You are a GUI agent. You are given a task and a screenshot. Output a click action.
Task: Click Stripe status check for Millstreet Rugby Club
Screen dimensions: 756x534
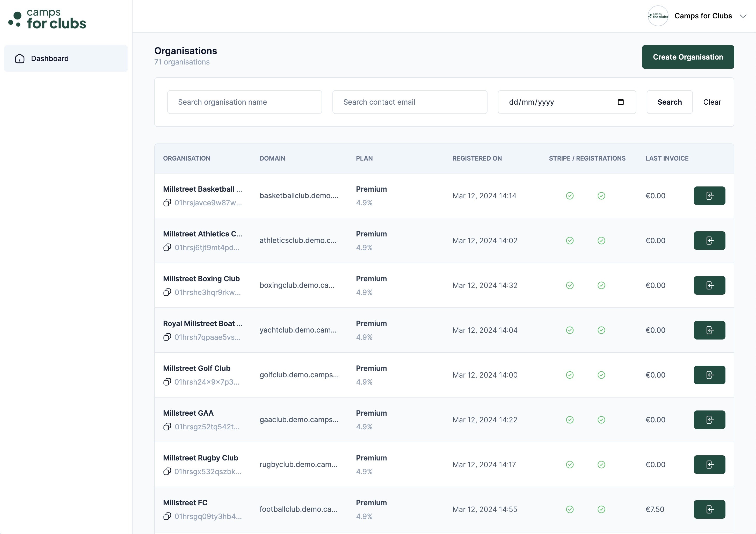[570, 465]
